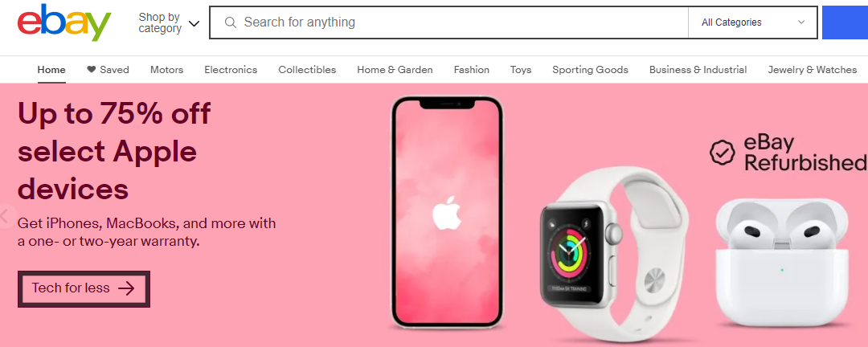Open Jewelry & Watches category

tap(812, 70)
